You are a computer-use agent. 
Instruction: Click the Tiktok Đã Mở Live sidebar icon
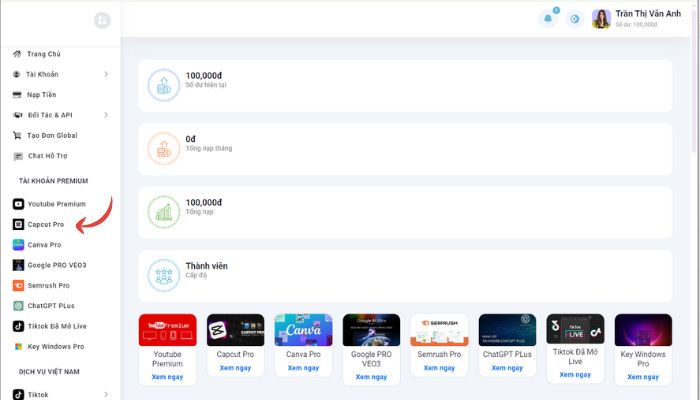pyautogui.click(x=18, y=326)
